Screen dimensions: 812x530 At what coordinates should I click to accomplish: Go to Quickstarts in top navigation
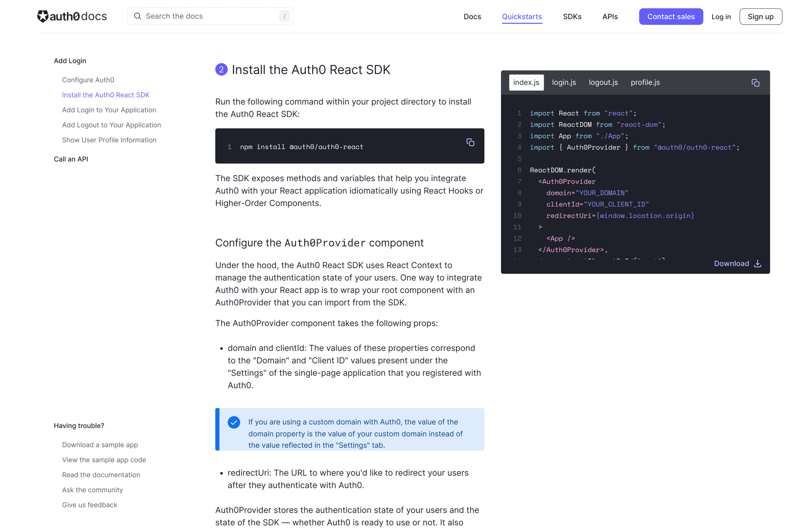point(522,17)
